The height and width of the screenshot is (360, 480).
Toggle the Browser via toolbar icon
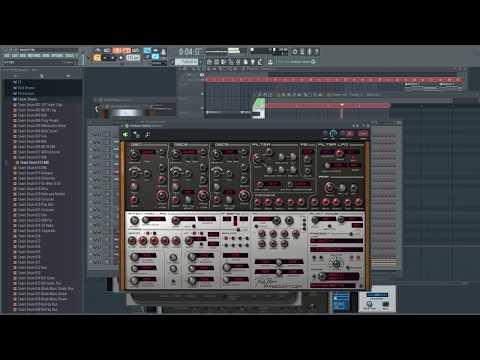coord(238,62)
